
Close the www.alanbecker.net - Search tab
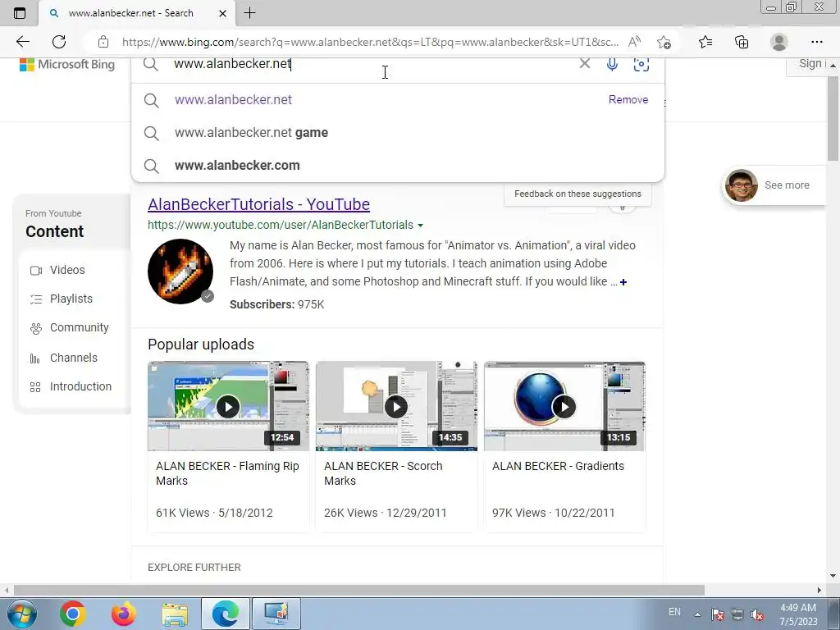pyautogui.click(x=222, y=13)
